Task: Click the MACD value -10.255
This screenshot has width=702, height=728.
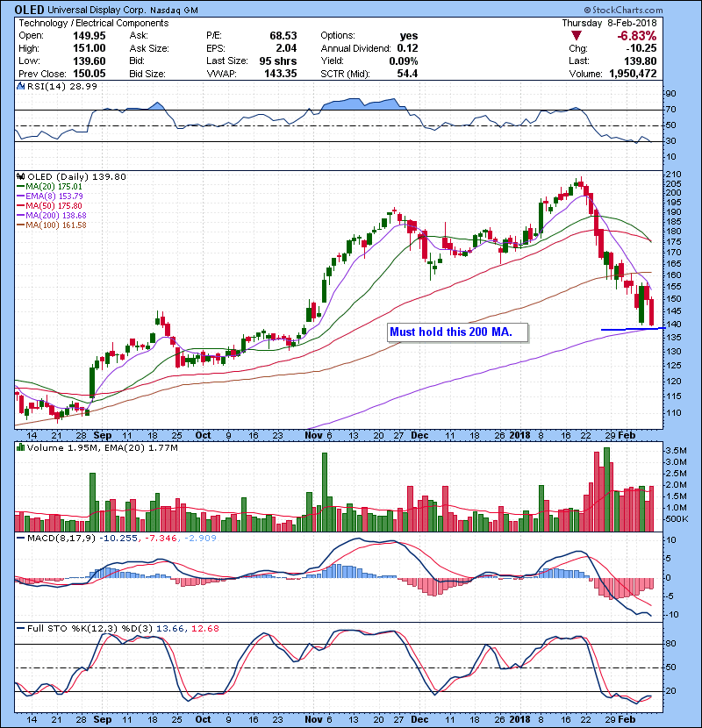Action: (120, 539)
